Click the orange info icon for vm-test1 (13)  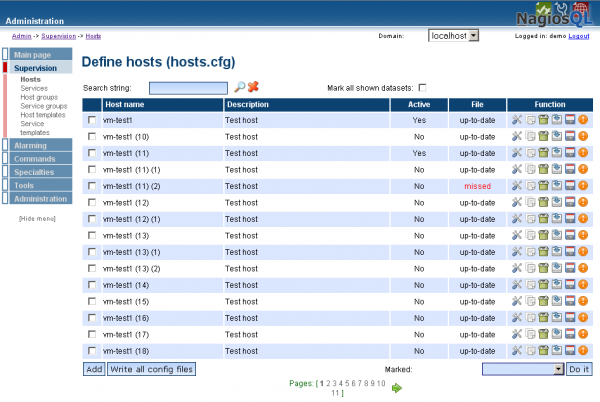tap(582, 235)
